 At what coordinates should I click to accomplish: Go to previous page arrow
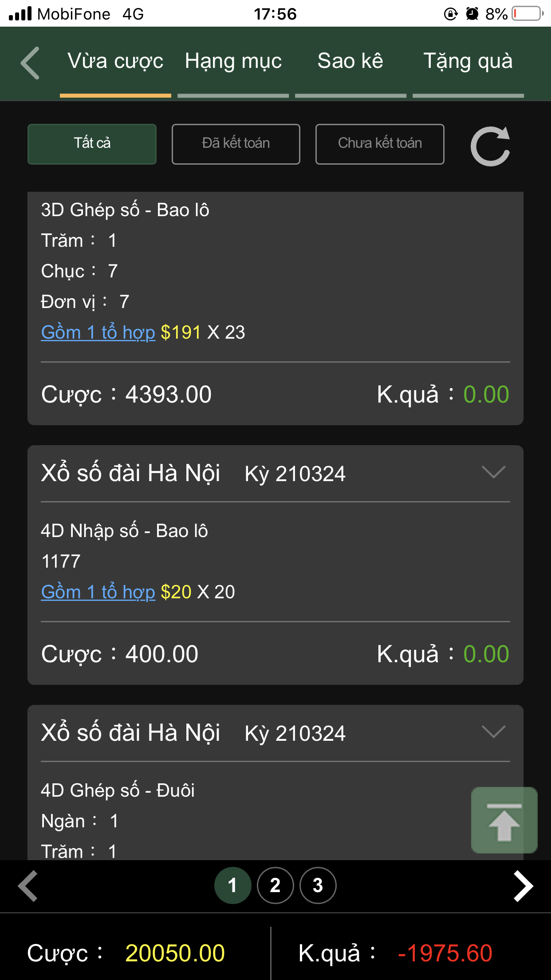point(28,886)
